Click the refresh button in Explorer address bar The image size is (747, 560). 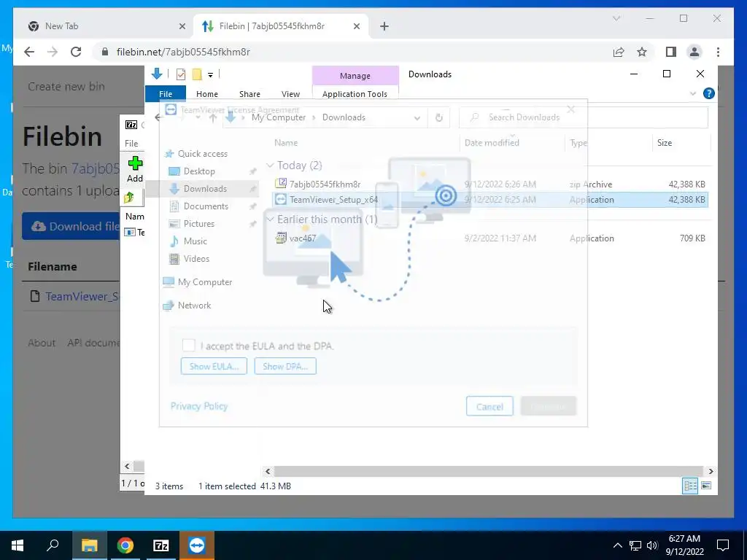pos(438,117)
